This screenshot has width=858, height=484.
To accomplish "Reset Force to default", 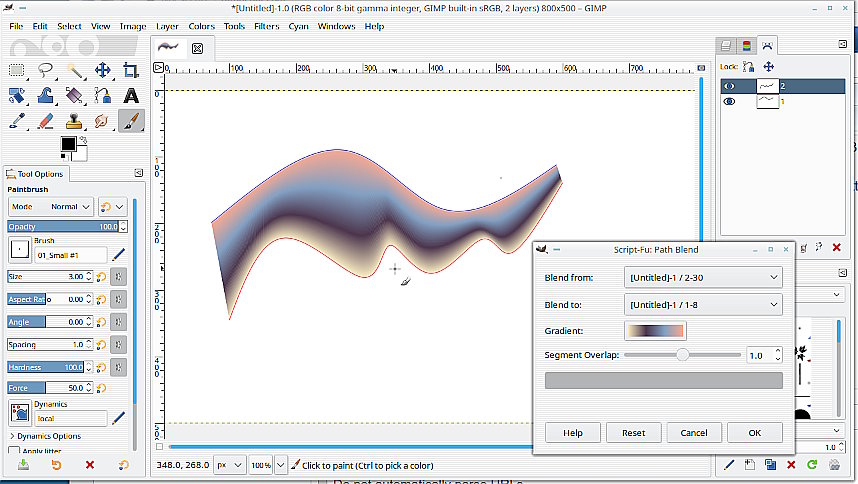I will (101, 388).
